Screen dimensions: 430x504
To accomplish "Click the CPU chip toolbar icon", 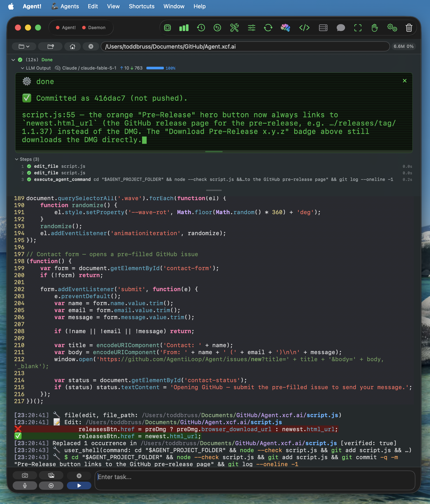I will (x=167, y=28).
